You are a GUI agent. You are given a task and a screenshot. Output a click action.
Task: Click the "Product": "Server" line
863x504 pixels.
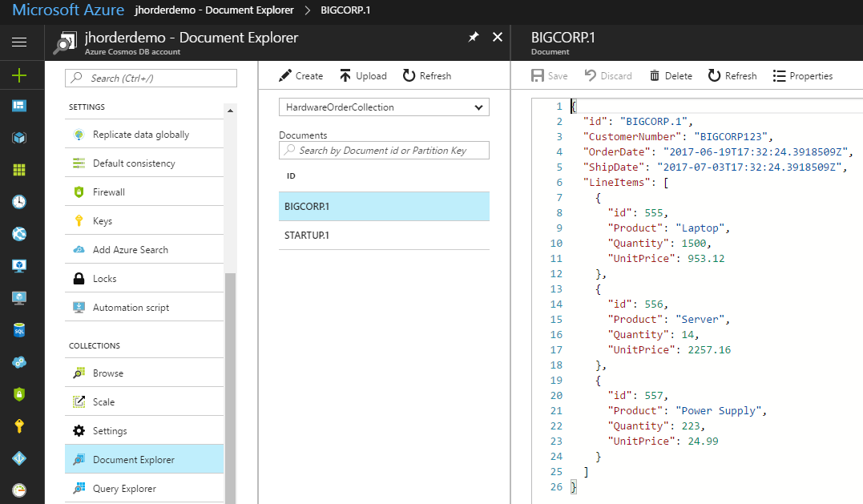coord(669,319)
